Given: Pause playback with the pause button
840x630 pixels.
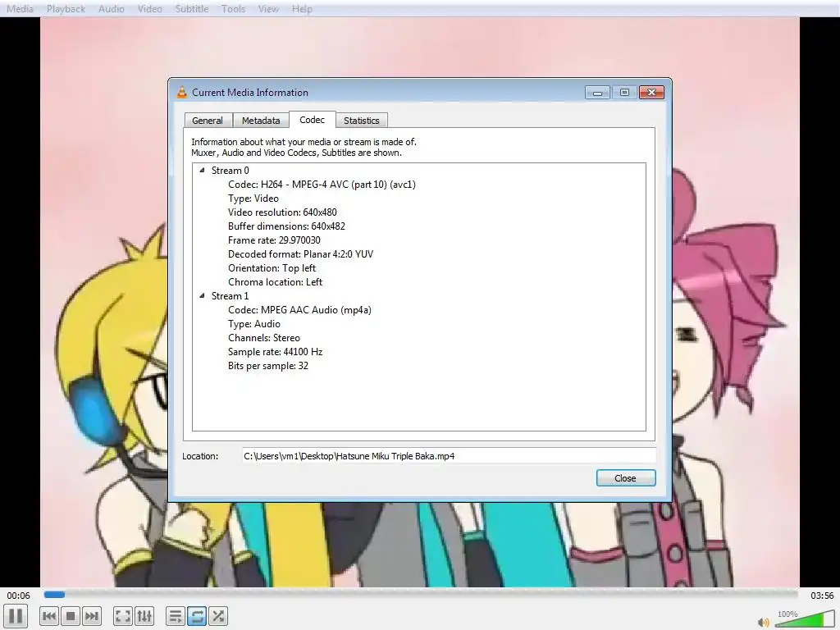Looking at the screenshot, I should [16, 616].
